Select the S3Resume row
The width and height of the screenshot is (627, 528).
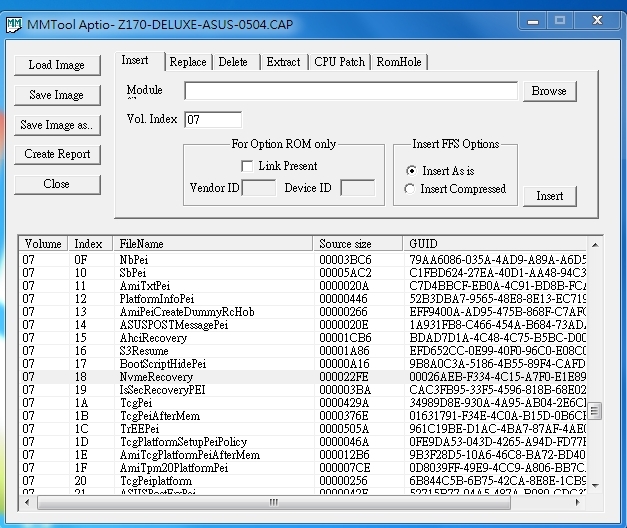[x=303, y=351]
